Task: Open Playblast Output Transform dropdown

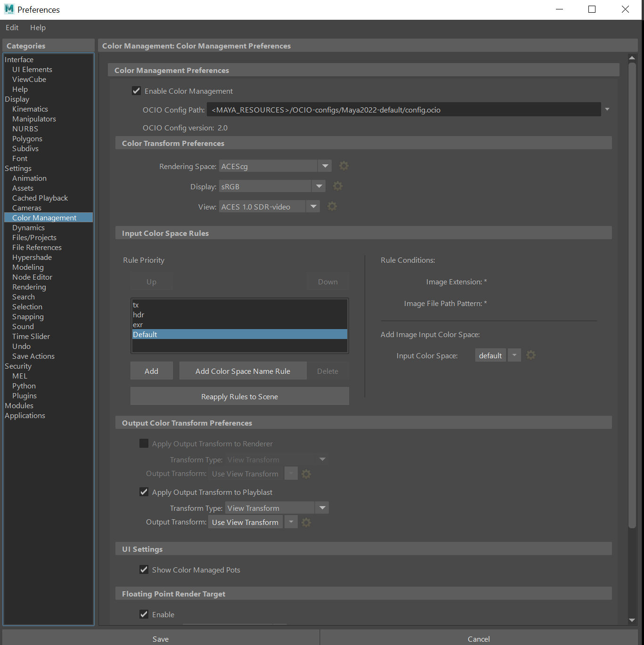Action: tap(291, 522)
